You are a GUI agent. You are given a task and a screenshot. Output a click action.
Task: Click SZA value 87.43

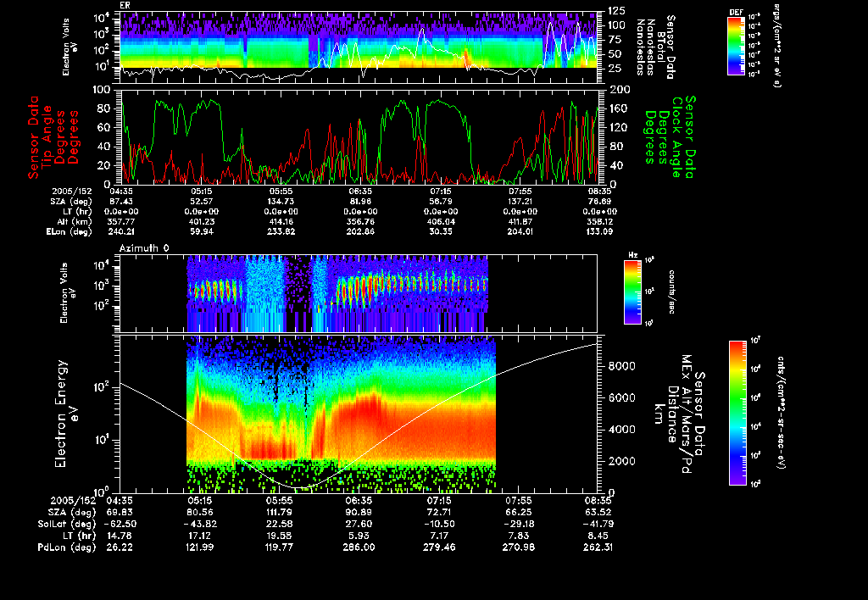tap(121, 202)
